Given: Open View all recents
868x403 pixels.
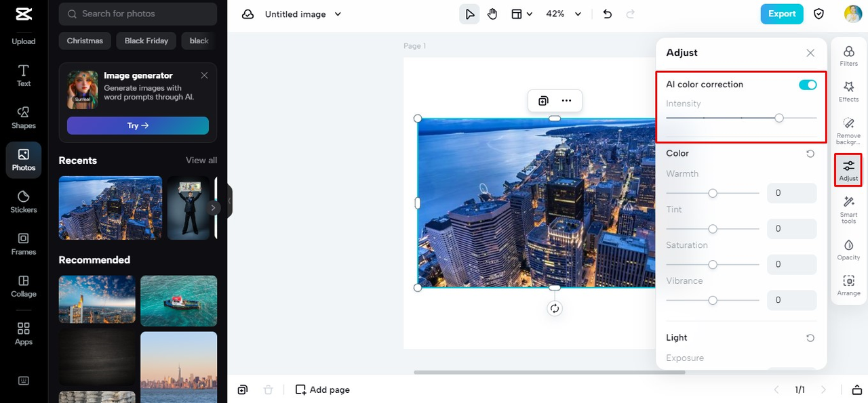Looking at the screenshot, I should pos(201,161).
